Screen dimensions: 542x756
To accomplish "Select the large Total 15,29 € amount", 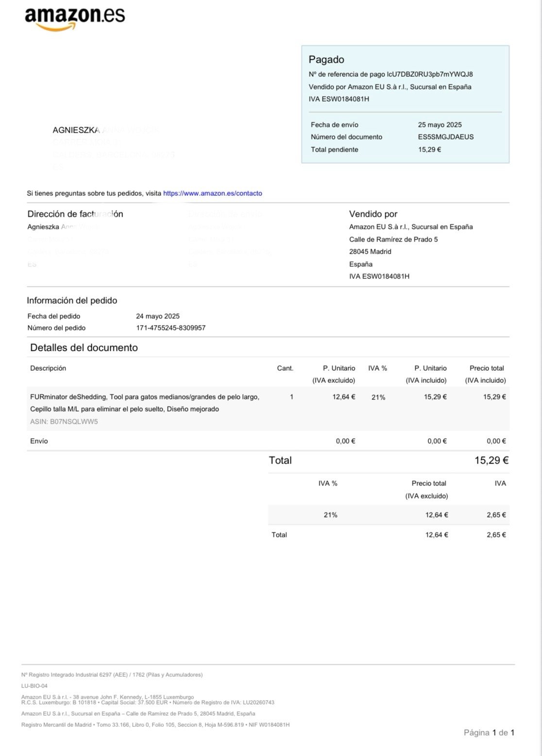I will coord(491,461).
